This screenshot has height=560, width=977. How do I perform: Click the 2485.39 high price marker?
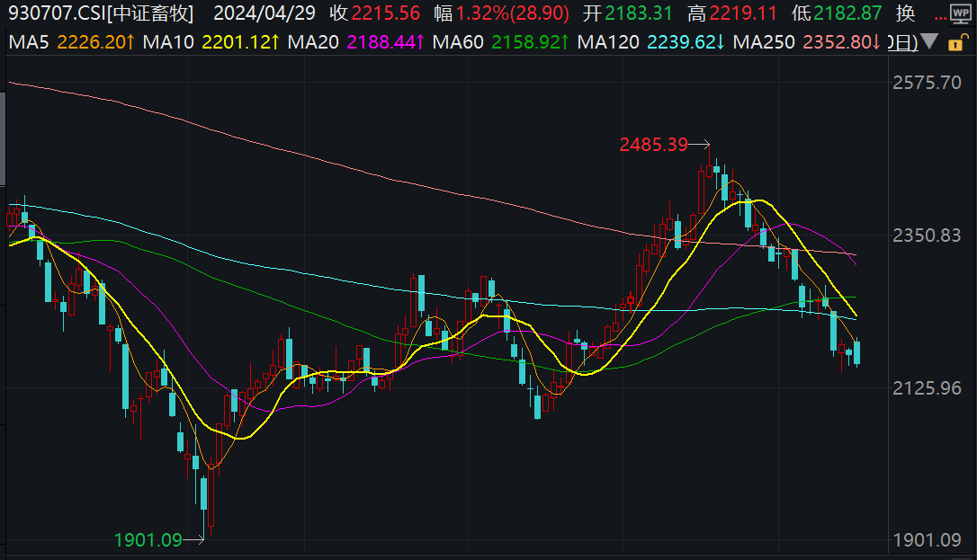click(653, 145)
